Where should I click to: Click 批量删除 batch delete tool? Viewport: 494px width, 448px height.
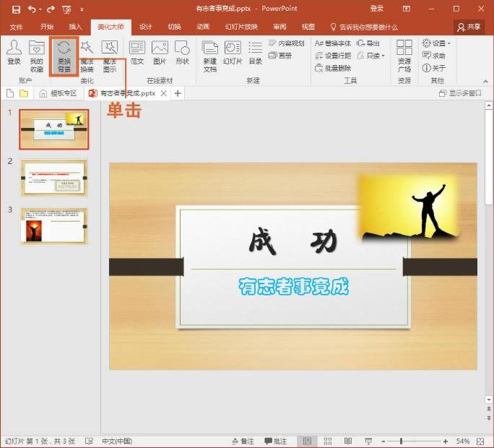click(x=333, y=68)
